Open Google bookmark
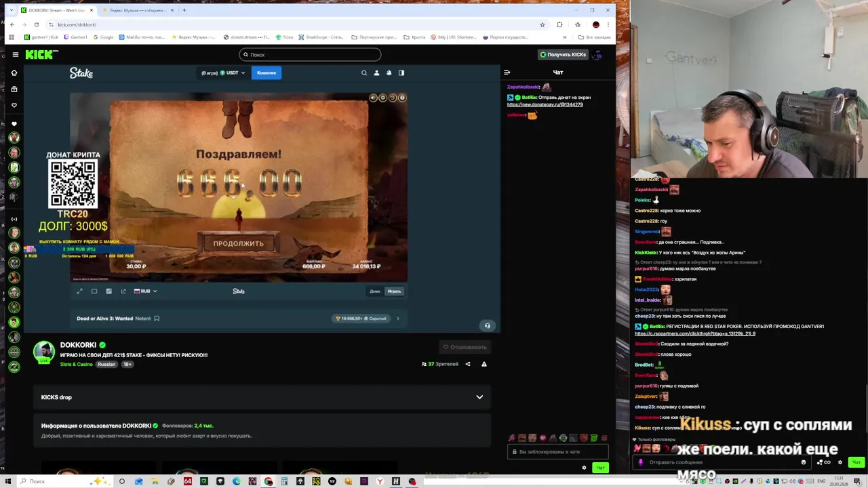Viewport: 868px width, 488px height. pyautogui.click(x=103, y=37)
